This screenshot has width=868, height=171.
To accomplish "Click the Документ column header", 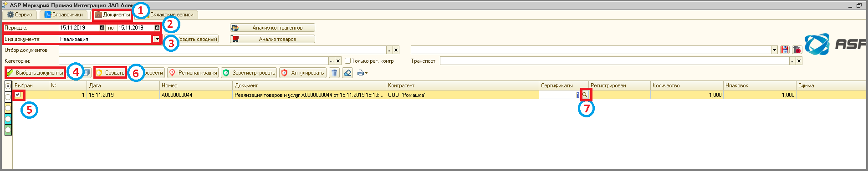I will 309,85.
